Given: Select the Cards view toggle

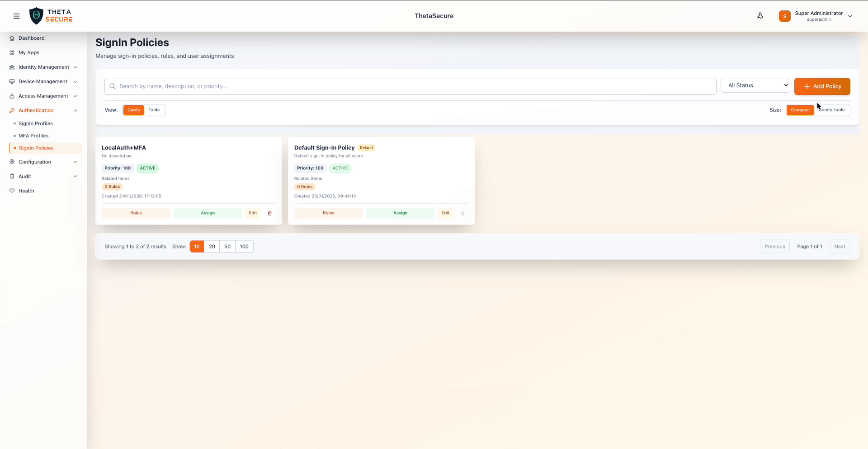Looking at the screenshot, I should coord(133,110).
